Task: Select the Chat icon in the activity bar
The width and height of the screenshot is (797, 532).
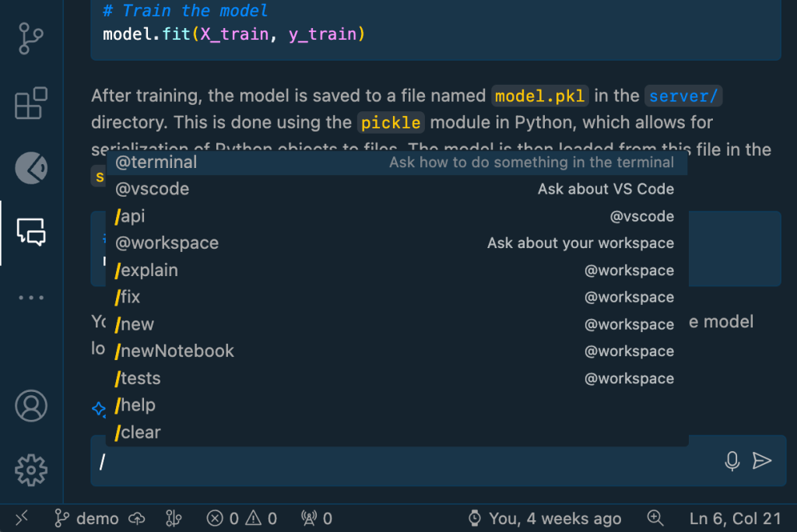Action: tap(31, 232)
